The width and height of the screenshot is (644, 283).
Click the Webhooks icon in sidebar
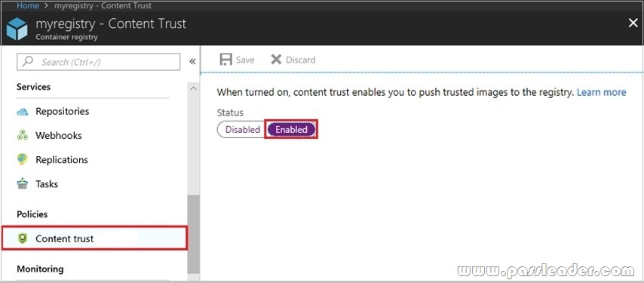pyautogui.click(x=22, y=136)
